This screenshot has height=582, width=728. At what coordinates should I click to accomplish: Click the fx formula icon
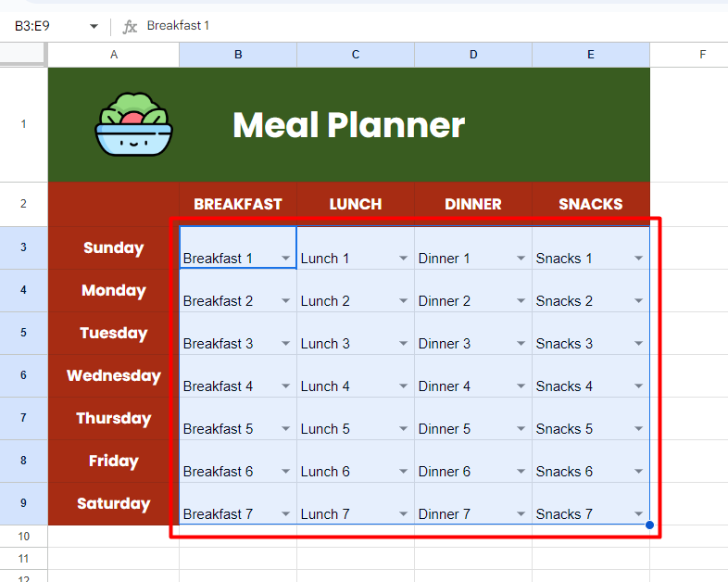(130, 27)
